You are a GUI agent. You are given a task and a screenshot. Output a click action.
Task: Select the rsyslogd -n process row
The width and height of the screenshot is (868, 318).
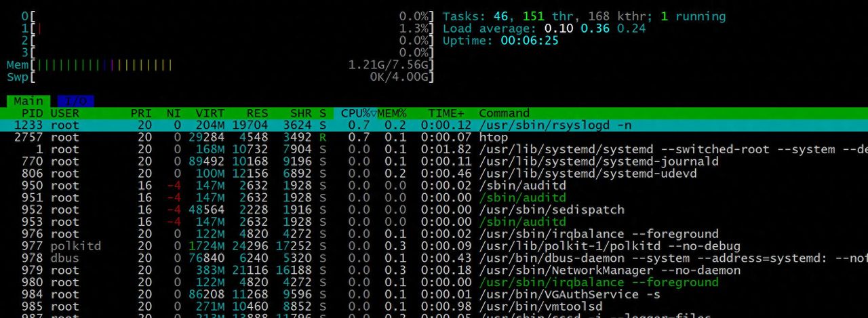434,125
